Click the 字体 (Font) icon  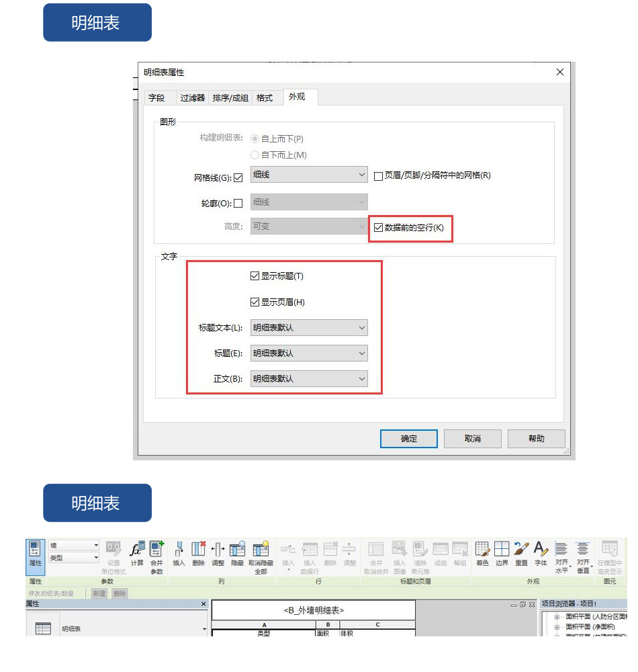click(x=541, y=552)
